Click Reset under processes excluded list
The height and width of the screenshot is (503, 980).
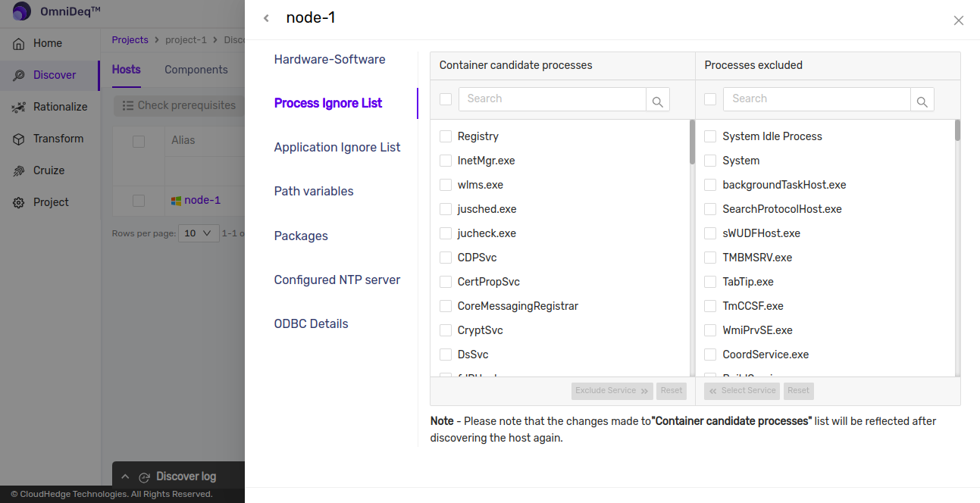pos(798,391)
